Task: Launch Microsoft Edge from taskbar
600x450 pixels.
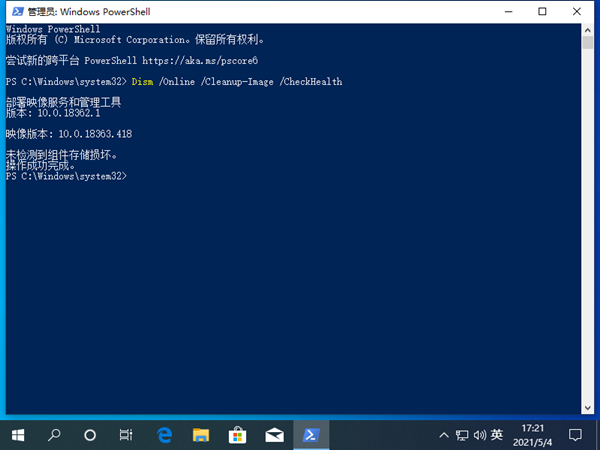Action: [x=165, y=435]
